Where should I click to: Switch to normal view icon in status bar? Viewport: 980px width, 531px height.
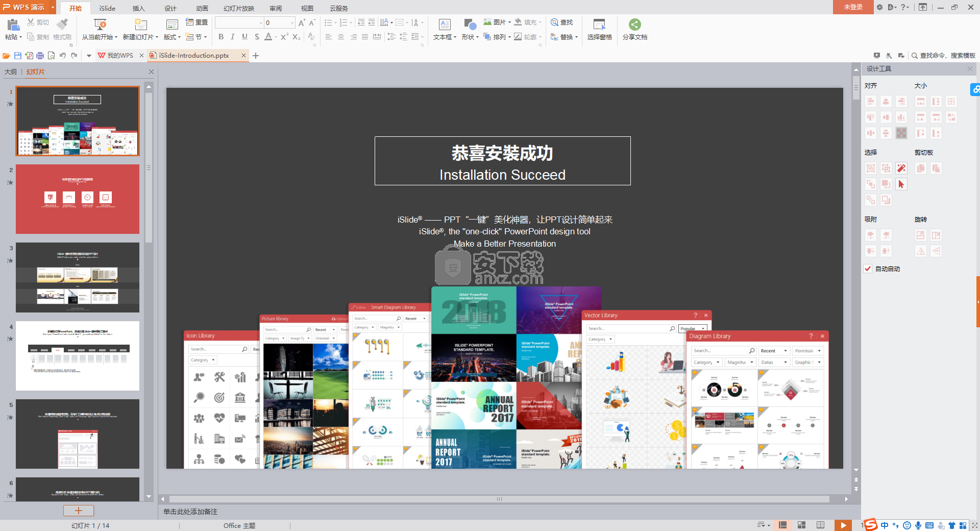click(x=782, y=525)
